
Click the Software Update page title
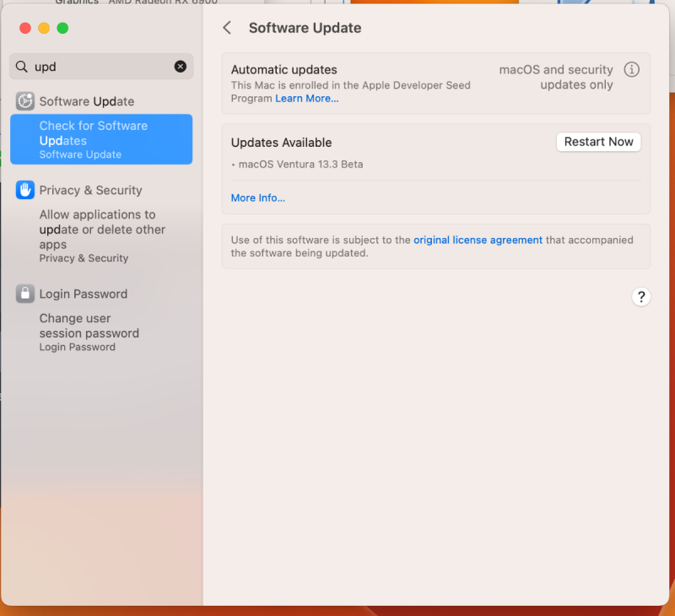(x=305, y=28)
